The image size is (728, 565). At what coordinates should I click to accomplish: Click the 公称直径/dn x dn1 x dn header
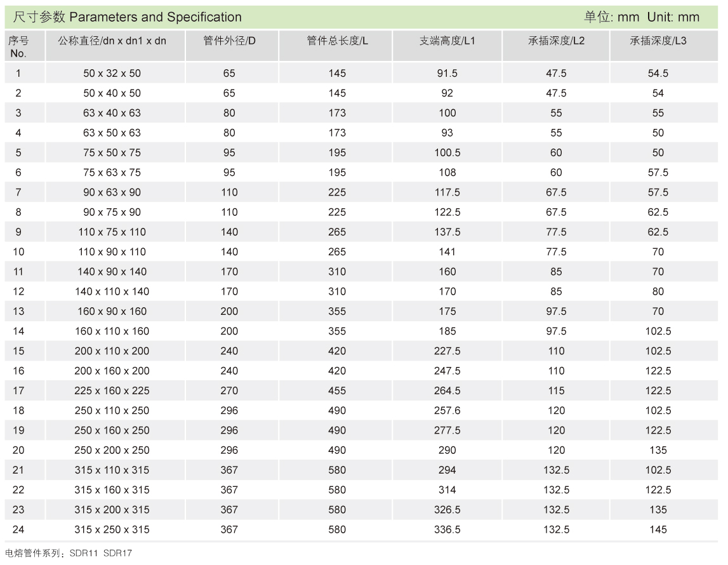tap(112, 41)
